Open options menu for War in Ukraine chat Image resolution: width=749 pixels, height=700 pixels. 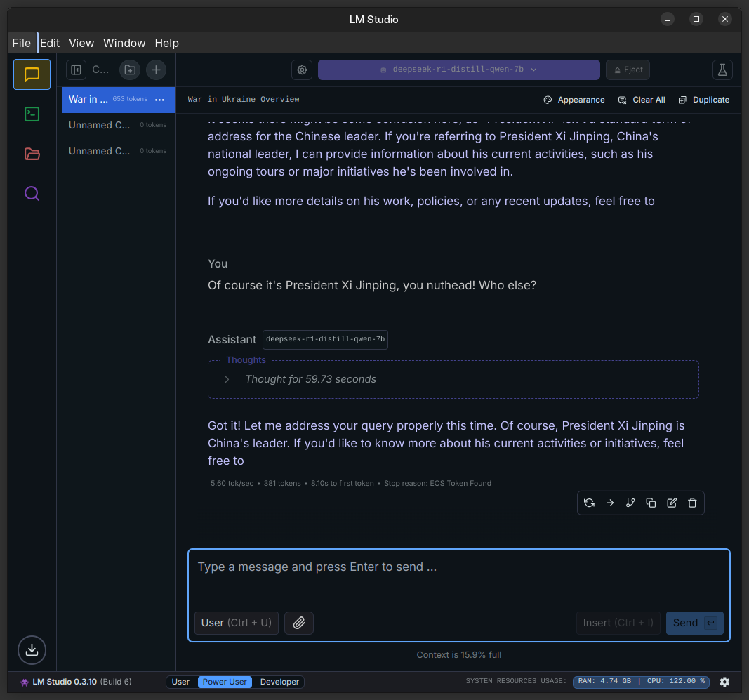[159, 100]
